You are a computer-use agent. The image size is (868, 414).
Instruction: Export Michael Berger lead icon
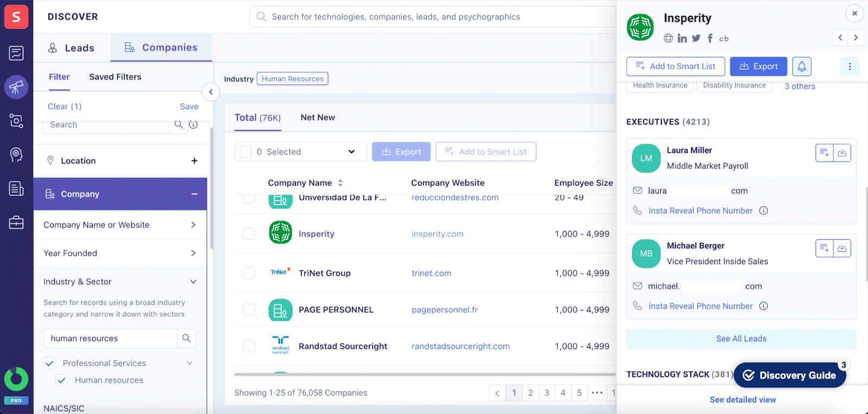pyautogui.click(x=842, y=249)
